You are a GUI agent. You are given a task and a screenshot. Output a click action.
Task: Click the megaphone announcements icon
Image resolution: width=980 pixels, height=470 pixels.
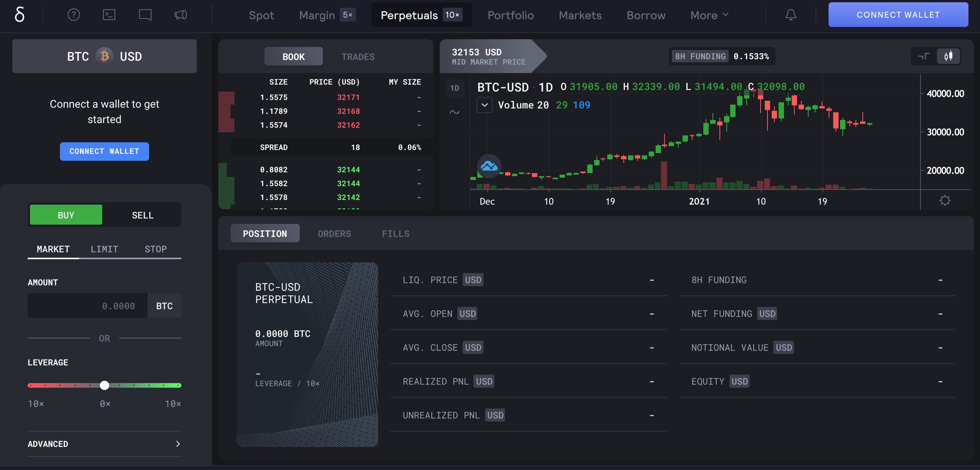(x=181, y=15)
